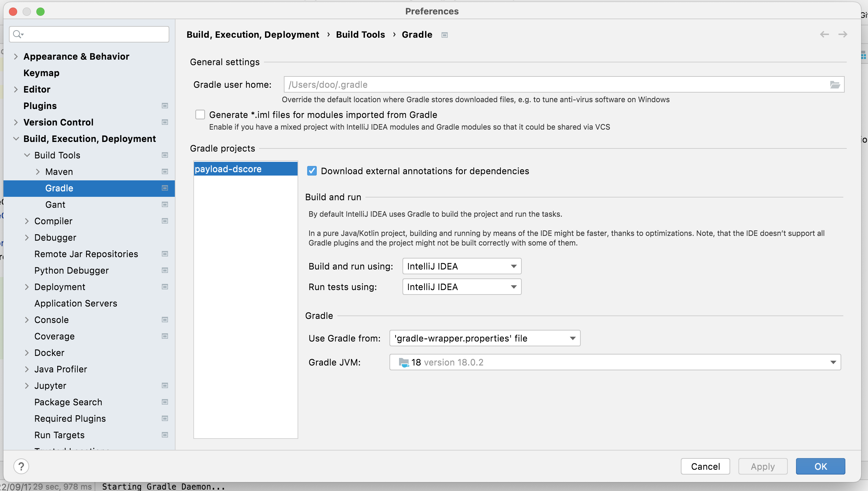The height and width of the screenshot is (491, 868).
Task: Click the project-level icon next to Remote Jar Repositories
Action: [165, 254]
